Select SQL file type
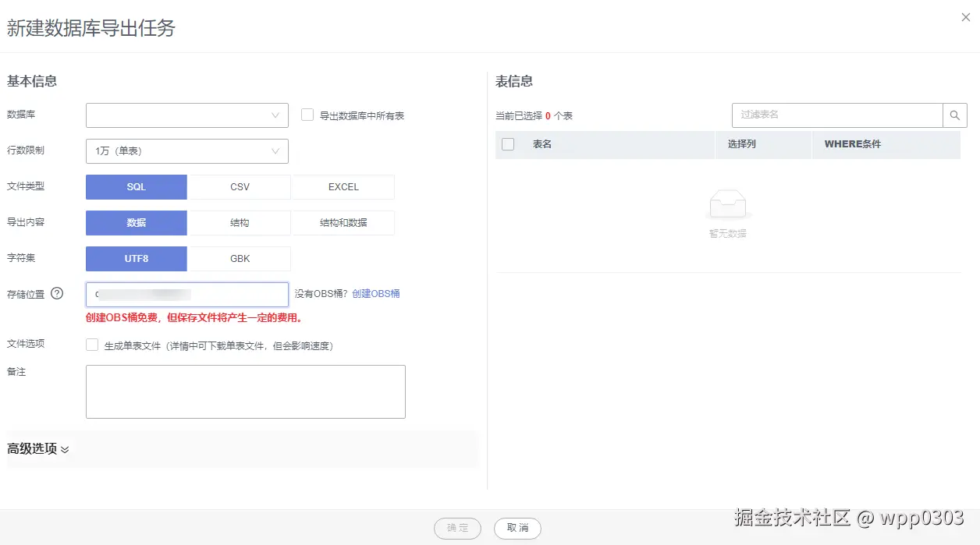The image size is (980, 545). (137, 187)
